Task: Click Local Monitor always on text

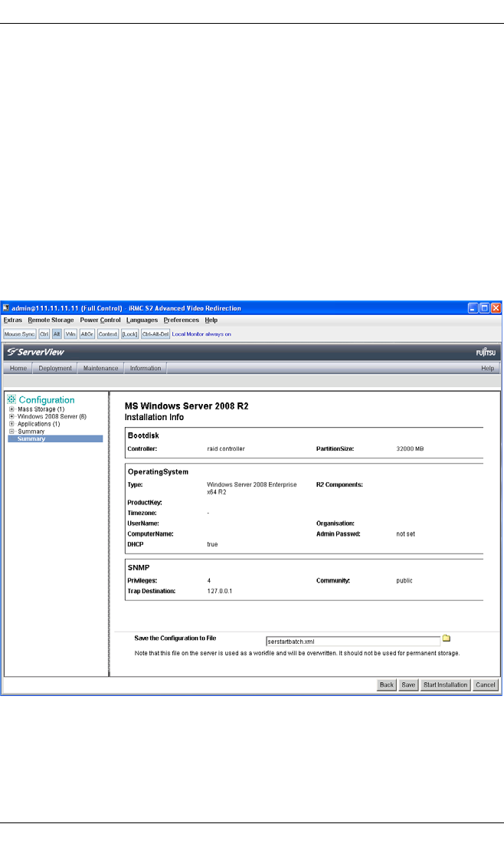Action: (201, 334)
